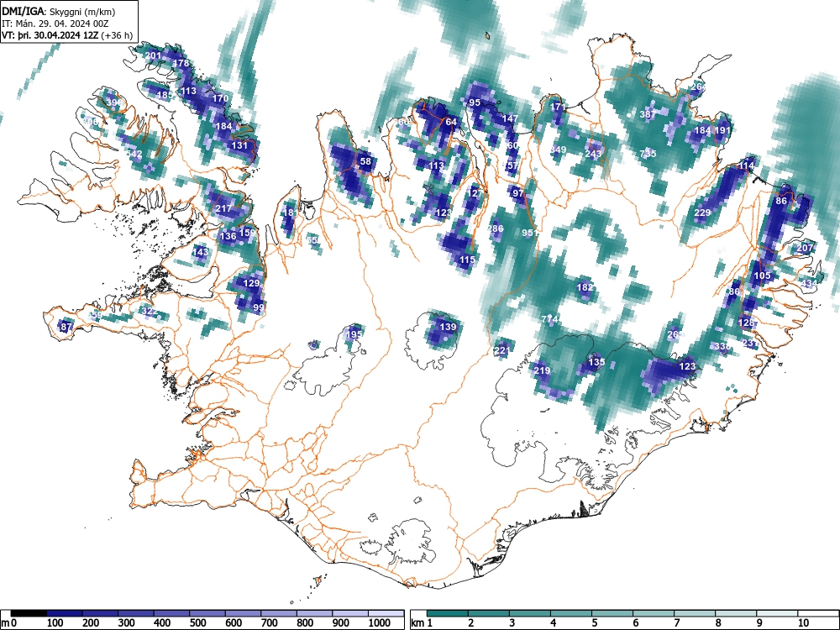Click the '99' visibility value

tap(259, 307)
